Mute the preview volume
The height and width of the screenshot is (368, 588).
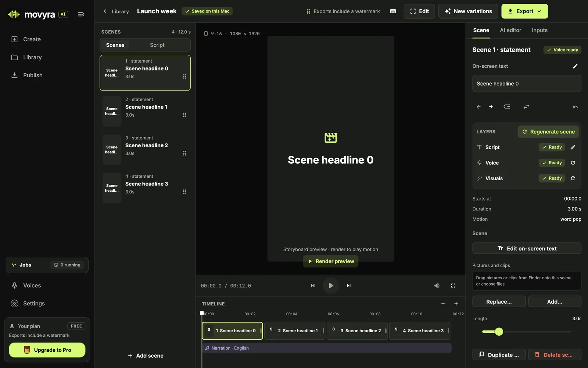click(x=437, y=286)
